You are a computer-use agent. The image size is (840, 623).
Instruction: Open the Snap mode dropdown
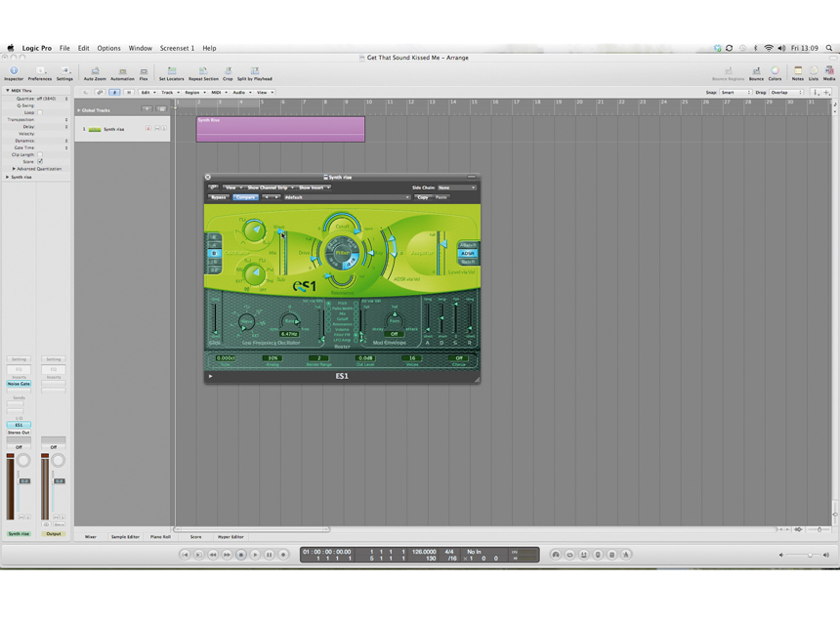[735, 92]
